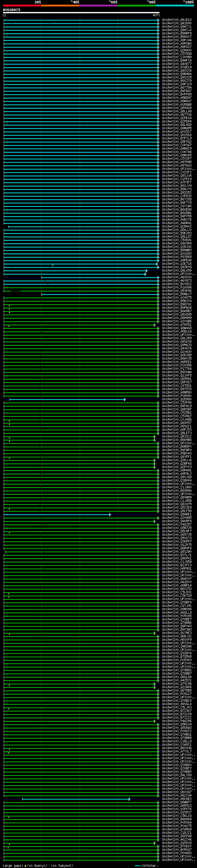This screenshot has width=197, height=868.
Task: Click the white query sequence ruler bar
Action: pyautogui.click(x=81, y=13)
